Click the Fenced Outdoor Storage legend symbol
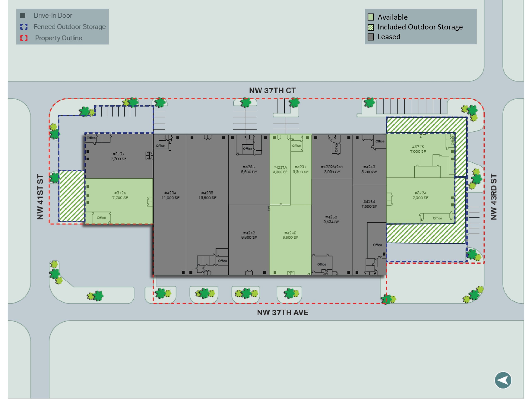 point(24,27)
